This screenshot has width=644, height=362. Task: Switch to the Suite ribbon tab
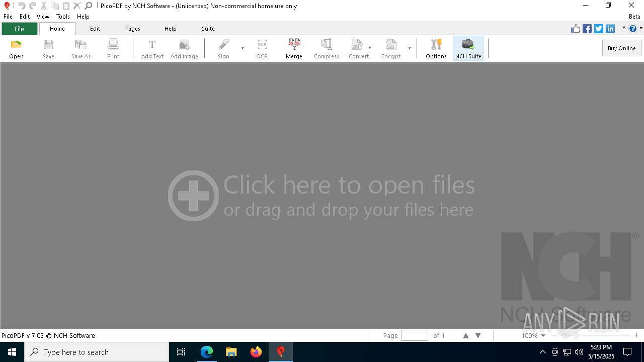click(x=208, y=29)
